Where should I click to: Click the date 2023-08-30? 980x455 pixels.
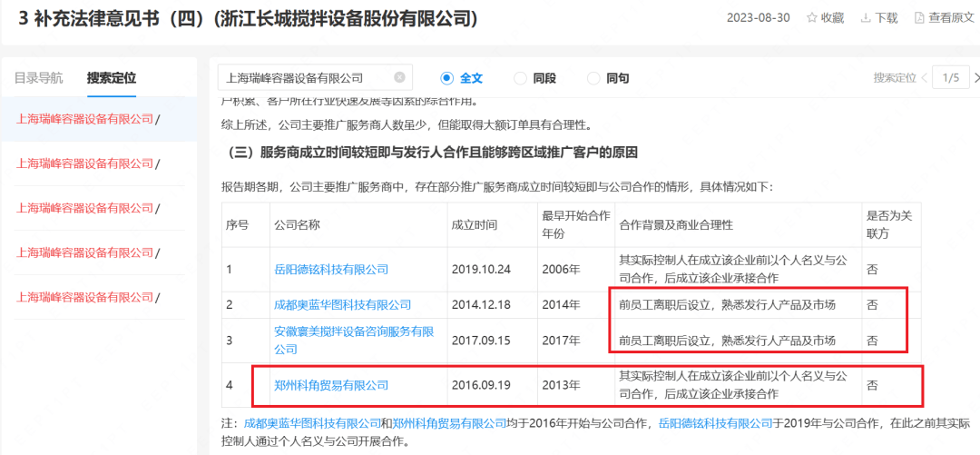tap(758, 18)
